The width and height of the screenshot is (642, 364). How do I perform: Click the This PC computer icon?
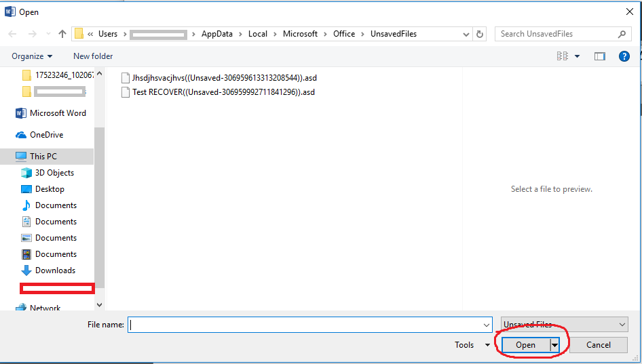coord(21,156)
